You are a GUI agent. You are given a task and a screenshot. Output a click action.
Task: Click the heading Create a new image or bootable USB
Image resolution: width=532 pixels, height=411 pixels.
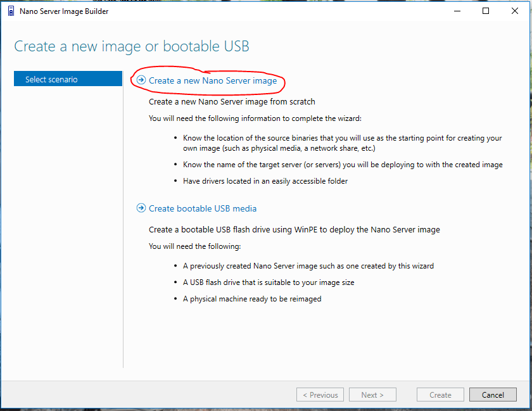132,46
